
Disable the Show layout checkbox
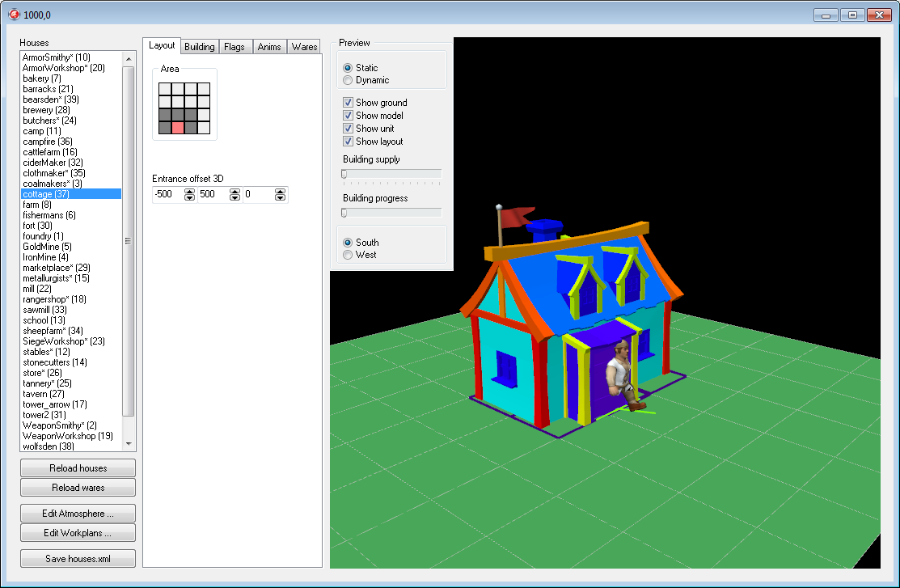[348, 142]
